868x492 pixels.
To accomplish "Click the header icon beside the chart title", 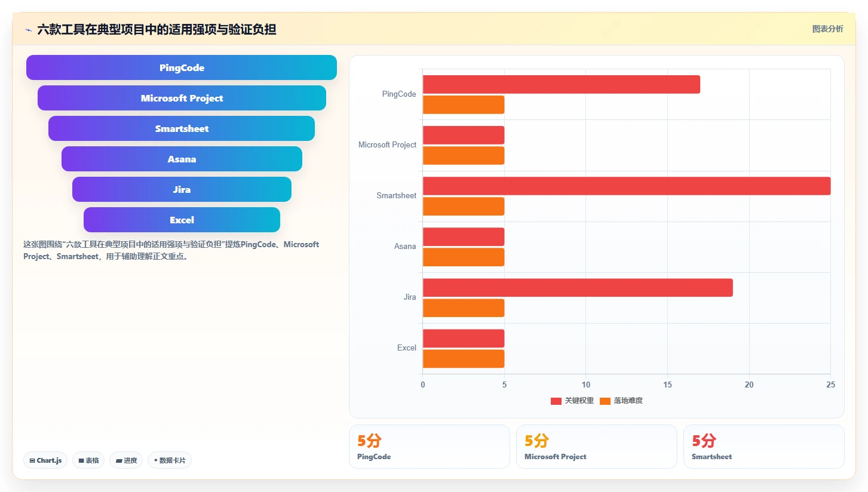I will coord(28,29).
